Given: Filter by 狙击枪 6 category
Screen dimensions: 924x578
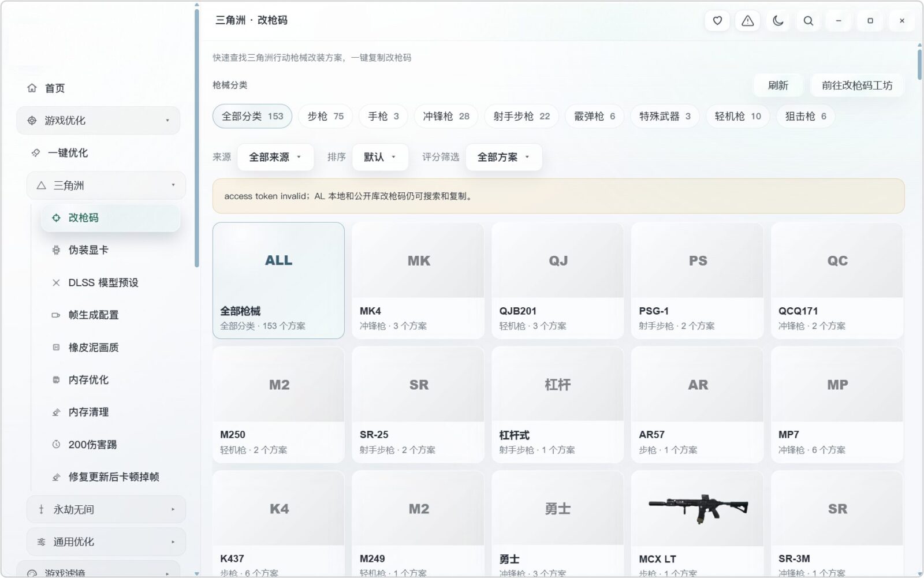Looking at the screenshot, I should pos(806,116).
